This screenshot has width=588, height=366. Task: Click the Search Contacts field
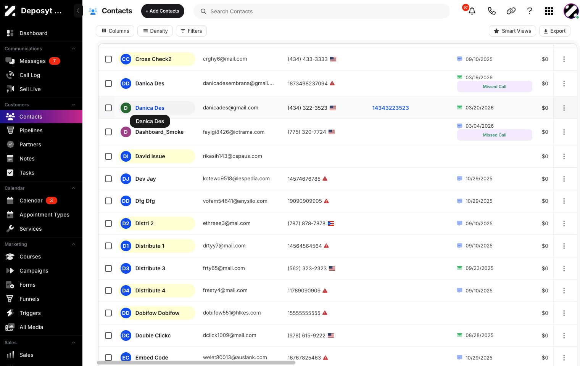(322, 11)
